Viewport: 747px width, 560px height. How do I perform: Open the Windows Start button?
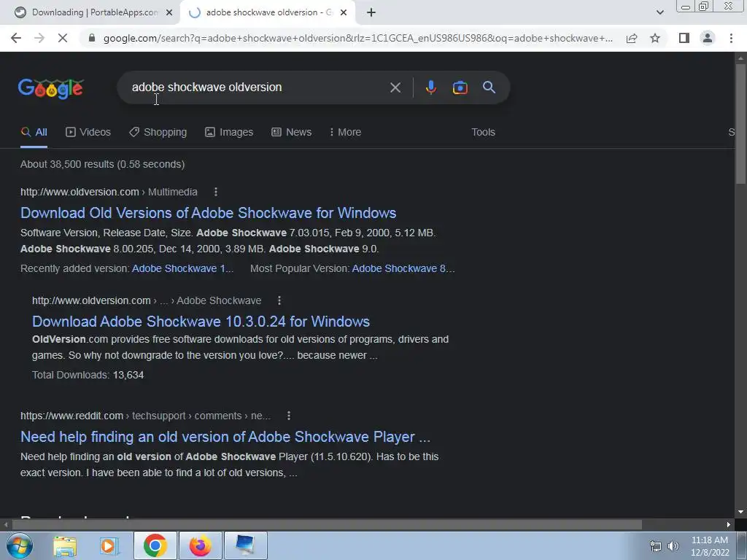19,545
